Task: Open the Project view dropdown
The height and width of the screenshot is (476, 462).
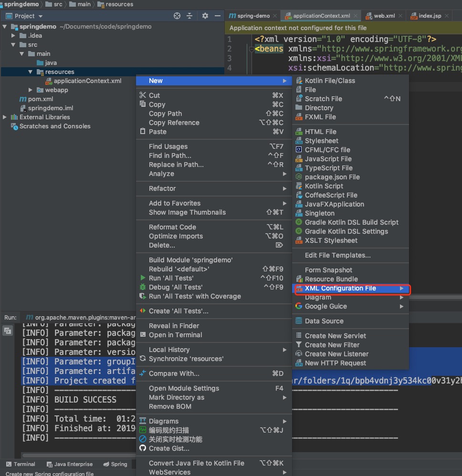Action: 29,16
